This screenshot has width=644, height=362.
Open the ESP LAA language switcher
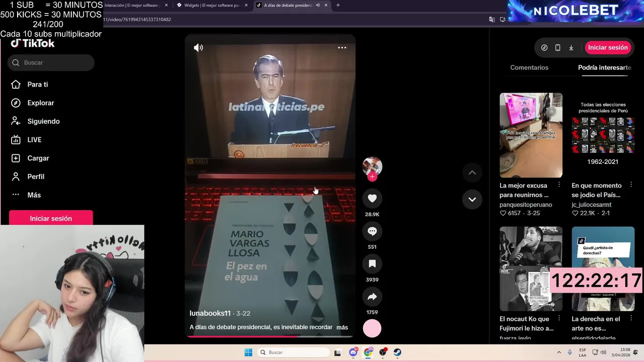583,352
